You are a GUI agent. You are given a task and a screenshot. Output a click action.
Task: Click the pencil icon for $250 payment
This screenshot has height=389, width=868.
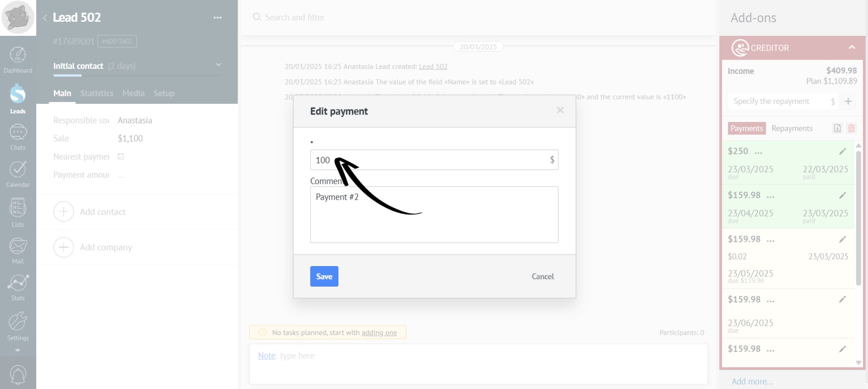click(842, 151)
